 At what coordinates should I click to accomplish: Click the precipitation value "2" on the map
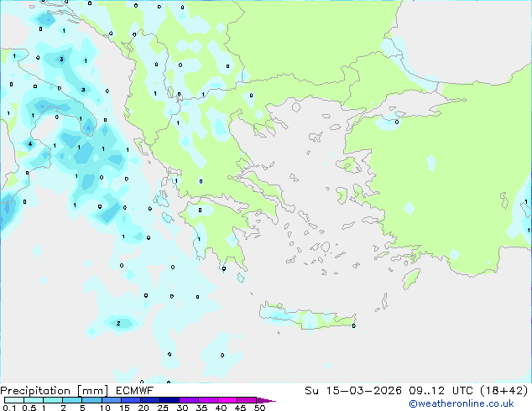(x=118, y=323)
